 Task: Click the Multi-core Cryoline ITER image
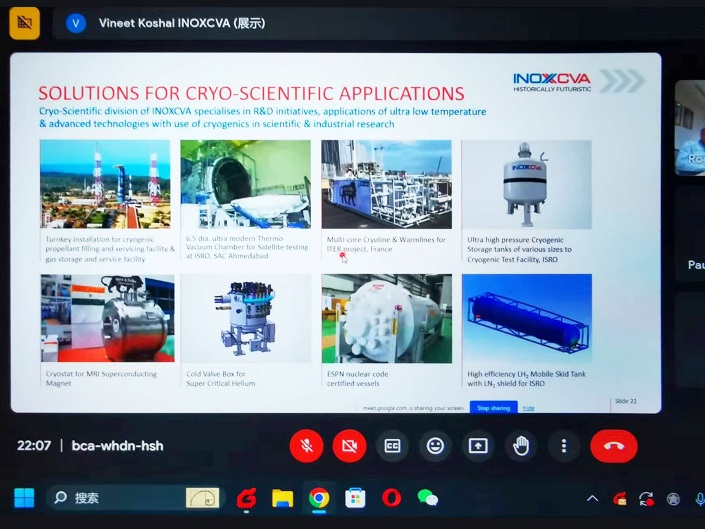click(387, 184)
